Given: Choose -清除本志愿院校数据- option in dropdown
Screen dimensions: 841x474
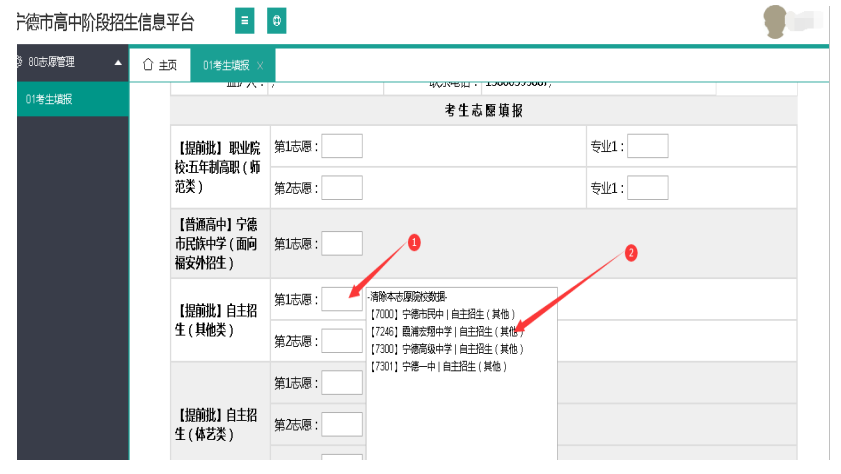Looking at the screenshot, I should [408, 297].
